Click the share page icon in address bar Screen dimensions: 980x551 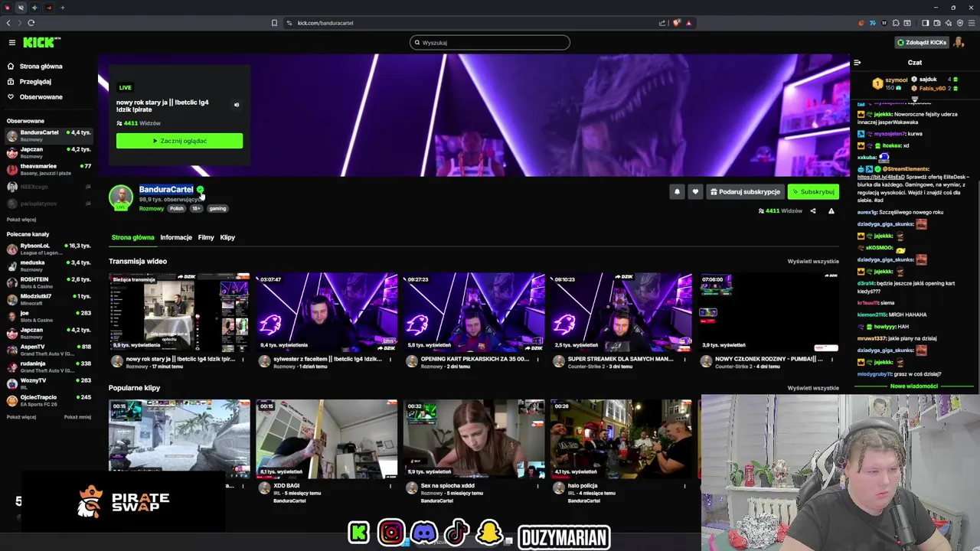click(662, 23)
